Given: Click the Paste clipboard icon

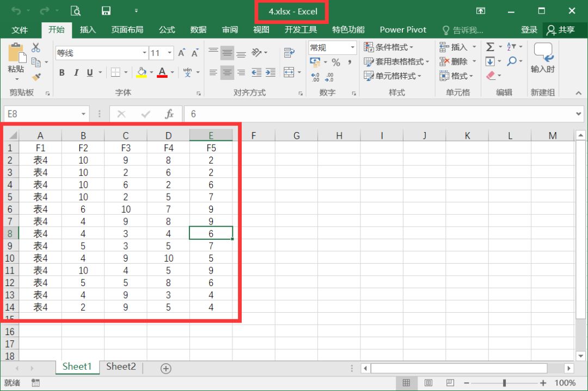Looking at the screenshot, I should coord(16,52).
